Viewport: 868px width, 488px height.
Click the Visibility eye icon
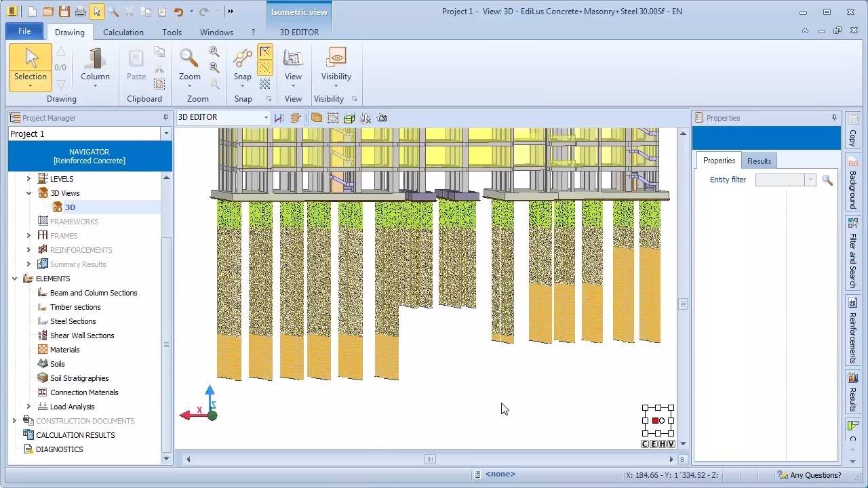(336, 58)
